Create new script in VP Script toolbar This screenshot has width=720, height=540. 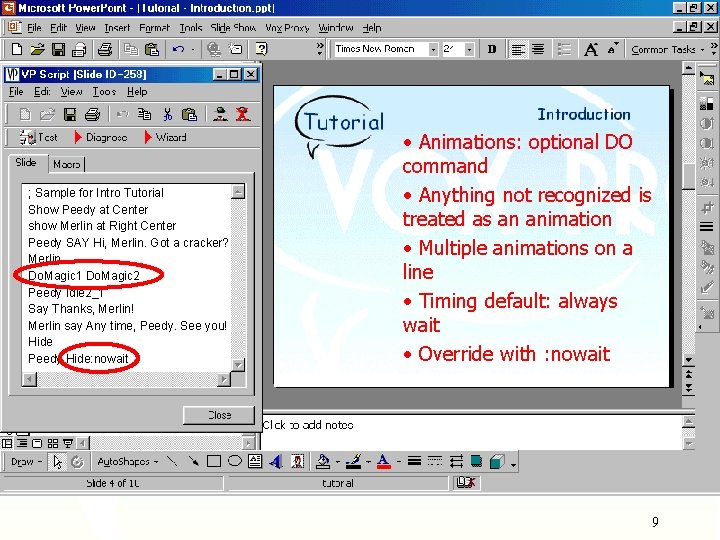25,114
